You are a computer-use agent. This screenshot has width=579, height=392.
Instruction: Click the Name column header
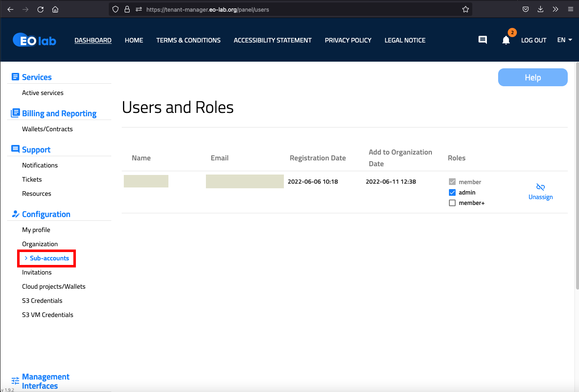coord(141,158)
